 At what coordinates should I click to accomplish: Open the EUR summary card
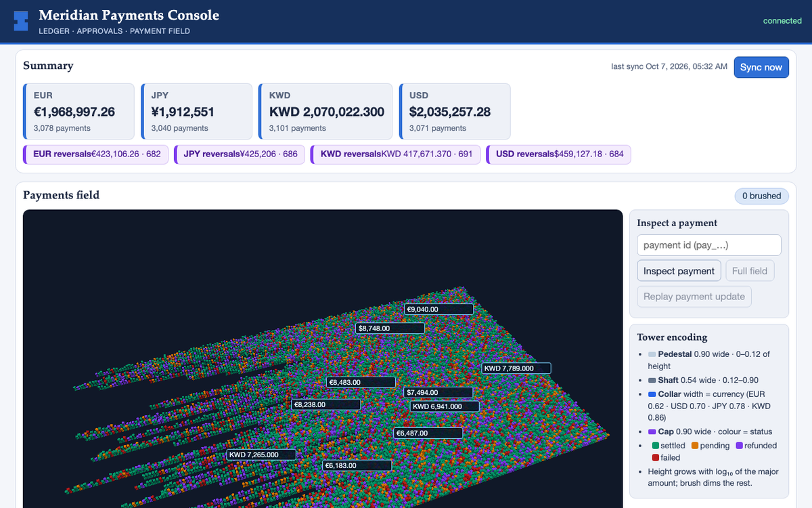click(79, 112)
